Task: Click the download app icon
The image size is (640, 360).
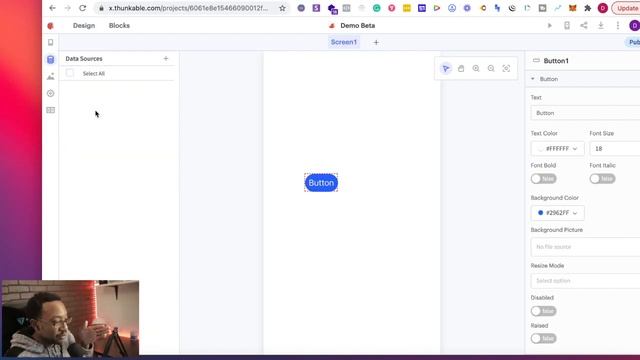Action: 601,25
